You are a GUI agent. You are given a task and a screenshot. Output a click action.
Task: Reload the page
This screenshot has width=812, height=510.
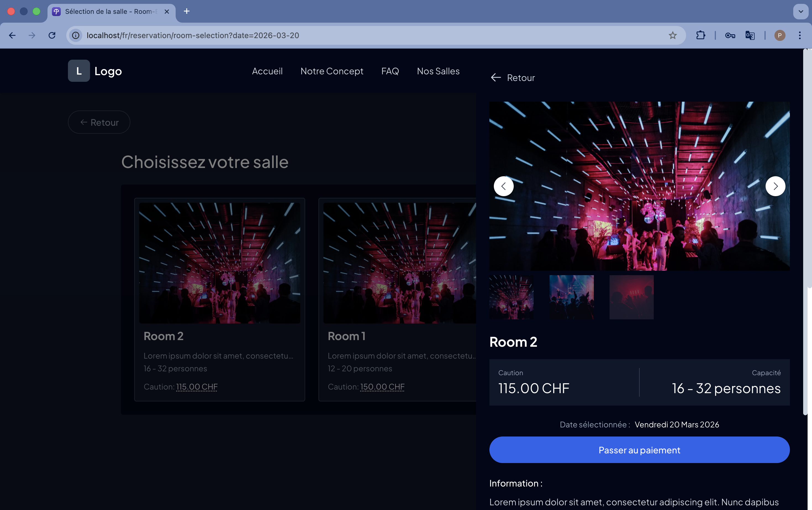[x=52, y=35]
